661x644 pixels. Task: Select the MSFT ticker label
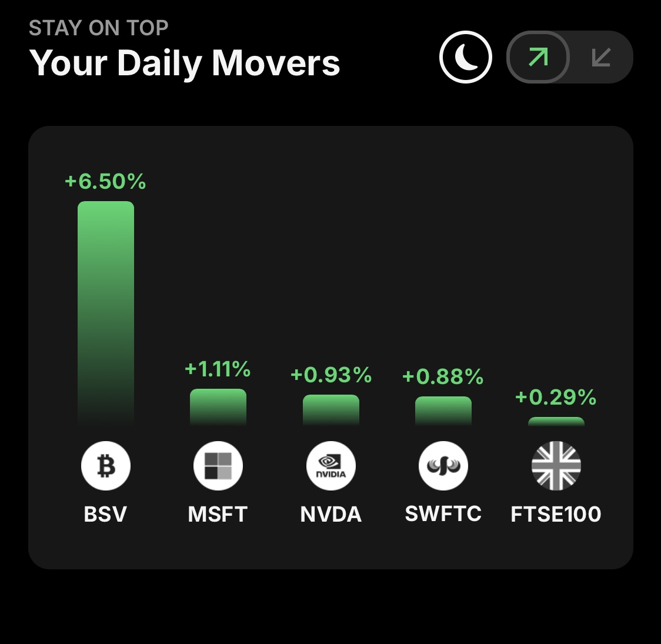click(218, 514)
